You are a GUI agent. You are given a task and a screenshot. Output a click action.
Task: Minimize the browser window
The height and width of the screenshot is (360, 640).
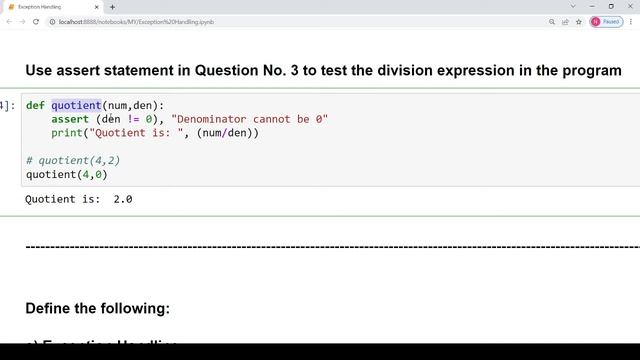592,7
